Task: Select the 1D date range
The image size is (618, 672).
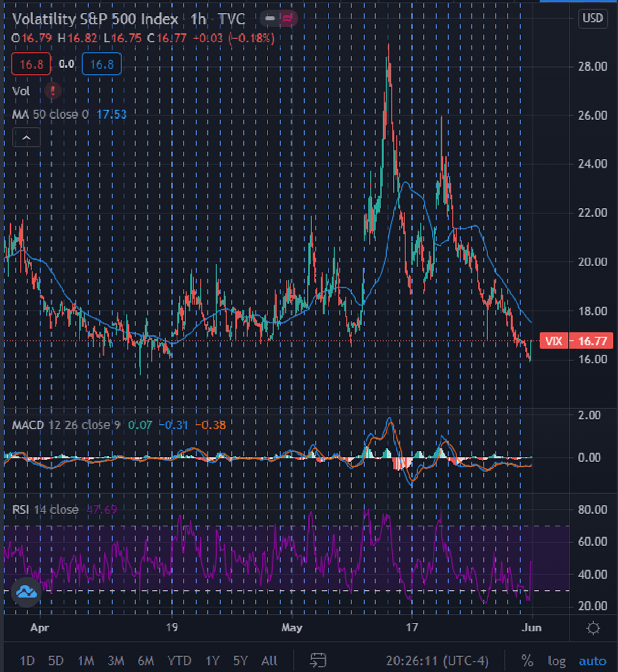Action: pos(27,660)
